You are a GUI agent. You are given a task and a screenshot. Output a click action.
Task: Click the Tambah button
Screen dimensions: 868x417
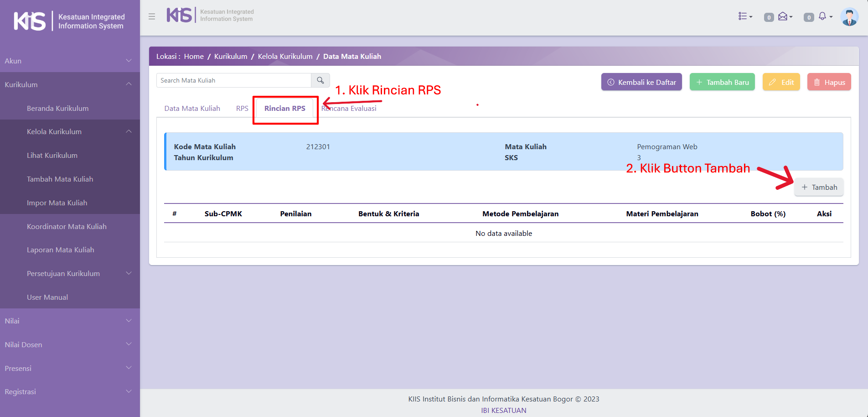point(819,188)
